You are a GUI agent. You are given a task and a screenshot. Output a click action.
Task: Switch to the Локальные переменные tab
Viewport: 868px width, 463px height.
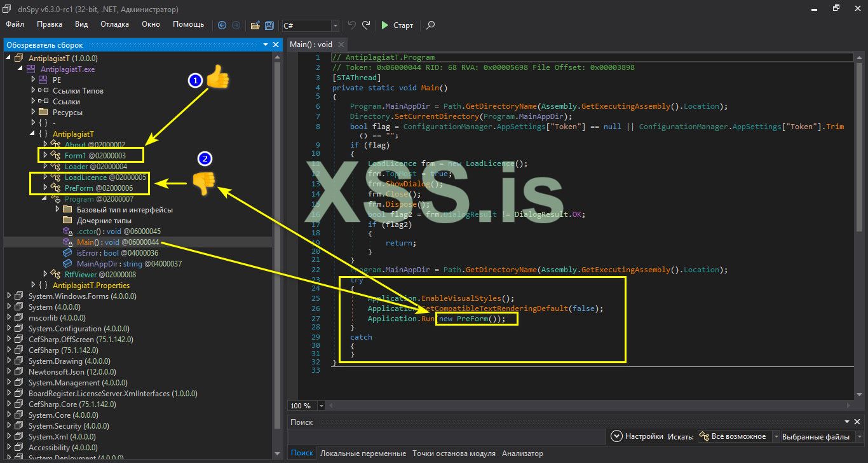pos(363,453)
